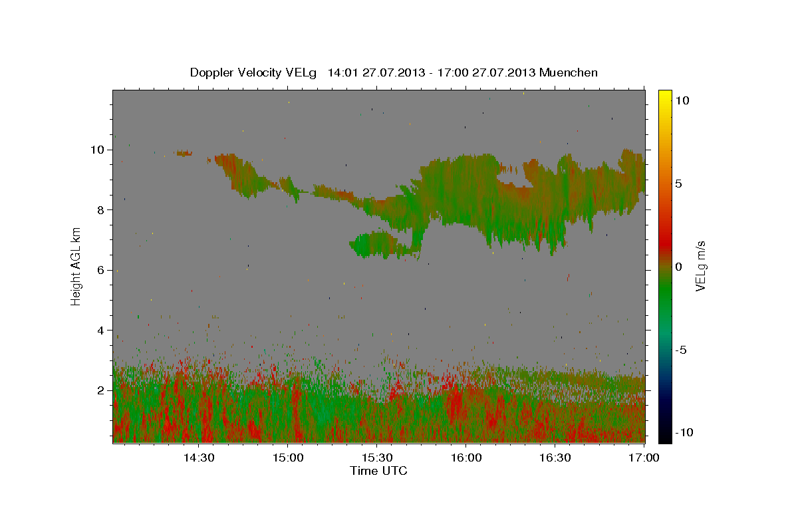Click the 15:30 time axis tick label
This screenshot has height=532, width=798.
[x=377, y=458]
